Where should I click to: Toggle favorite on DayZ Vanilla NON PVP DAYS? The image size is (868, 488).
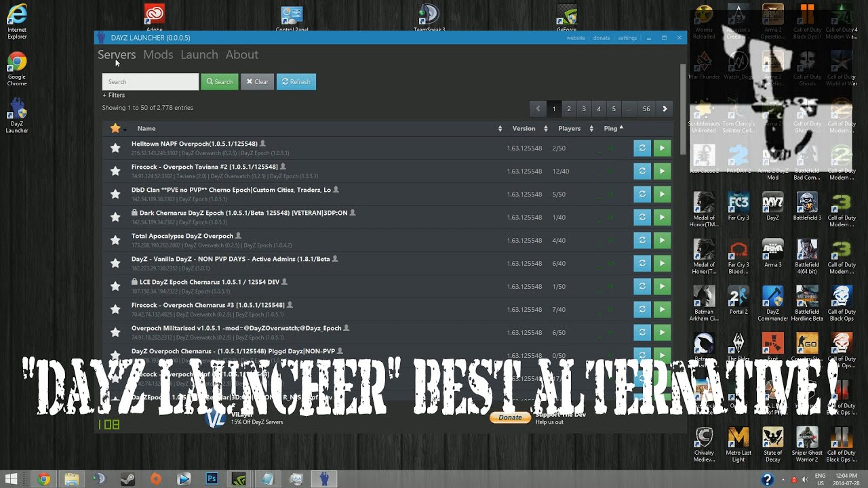coord(115,263)
